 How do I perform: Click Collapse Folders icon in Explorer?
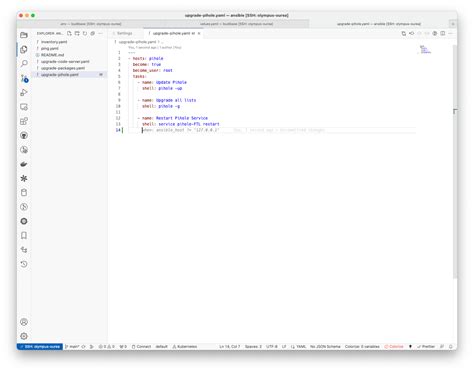[x=93, y=33]
